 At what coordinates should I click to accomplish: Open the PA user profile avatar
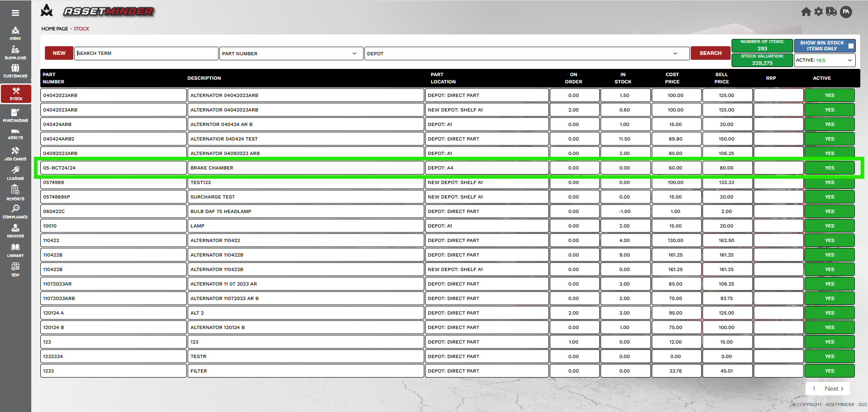click(846, 12)
